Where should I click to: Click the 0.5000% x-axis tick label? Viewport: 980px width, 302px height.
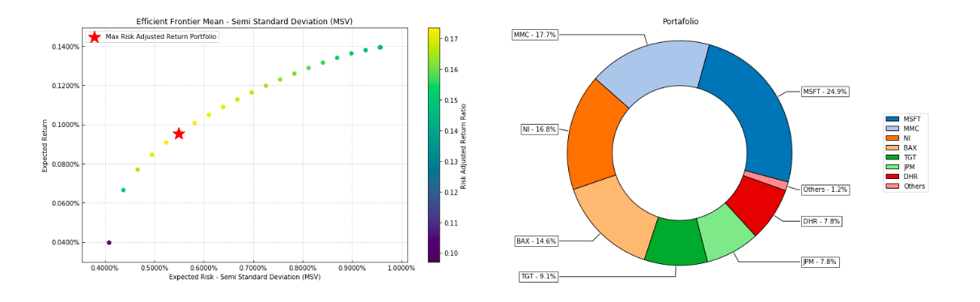click(x=155, y=268)
